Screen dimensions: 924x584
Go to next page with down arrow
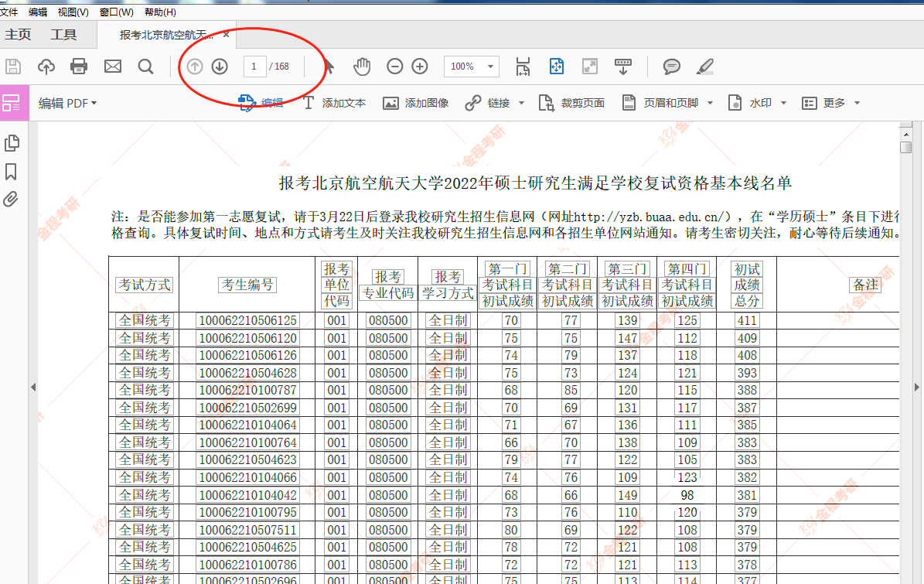(x=220, y=67)
